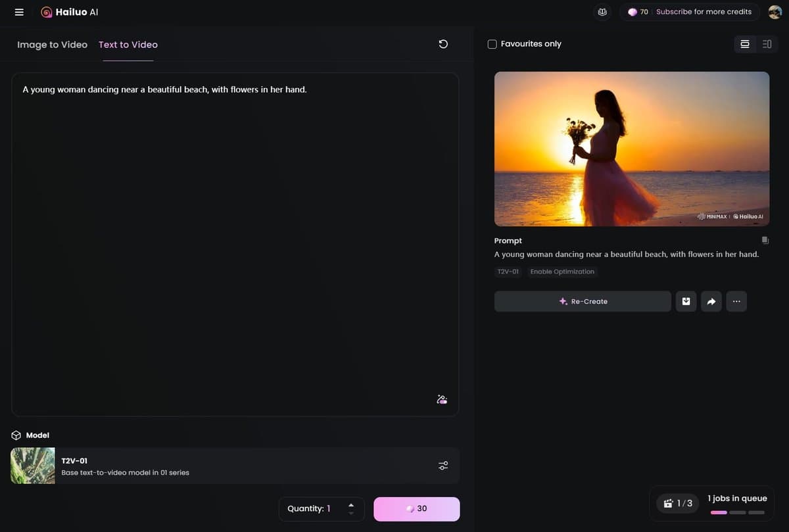This screenshot has width=789, height=532.
Task: Copy the prompt text with the copy icon
Action: pos(765,240)
